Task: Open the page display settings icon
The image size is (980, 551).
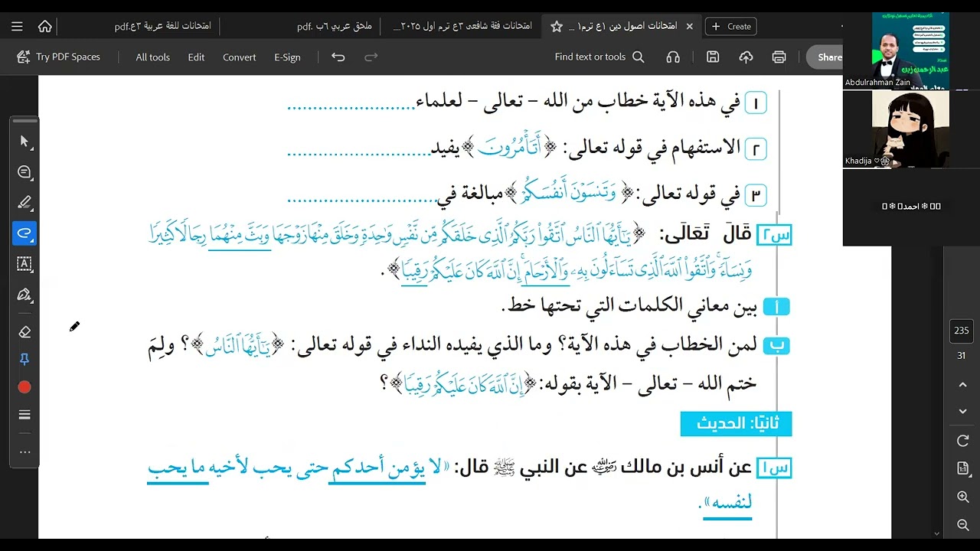Action: (x=963, y=468)
